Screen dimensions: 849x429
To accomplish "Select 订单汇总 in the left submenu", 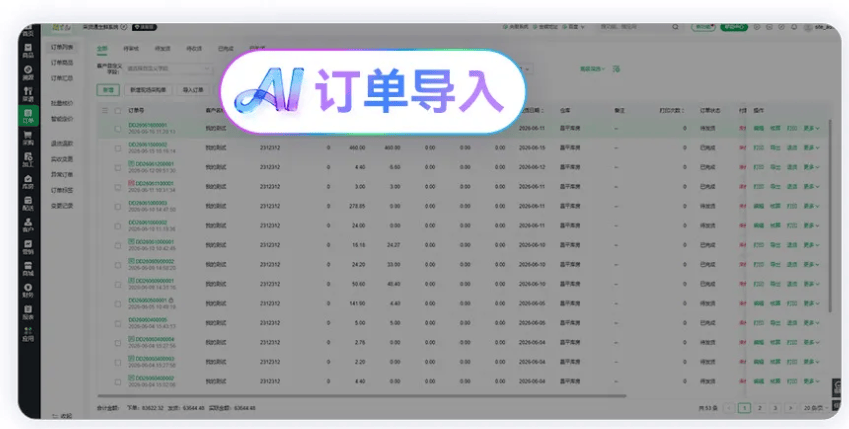I will click(x=62, y=79).
